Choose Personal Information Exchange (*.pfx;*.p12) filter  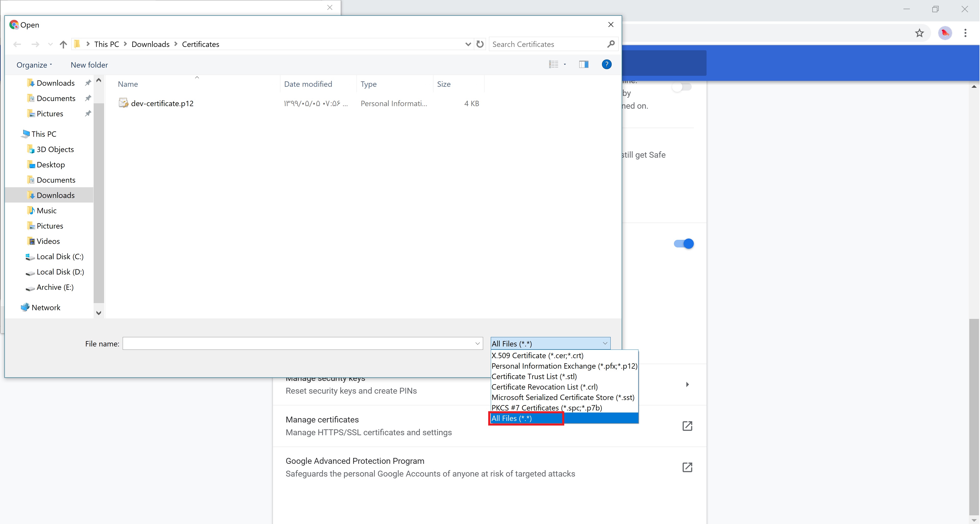[564, 366]
